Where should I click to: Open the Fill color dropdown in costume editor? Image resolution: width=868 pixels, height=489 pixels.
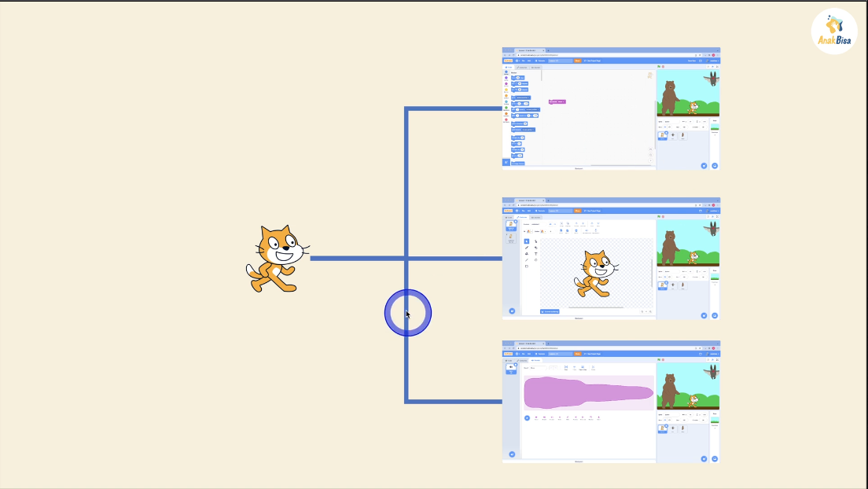point(528,231)
